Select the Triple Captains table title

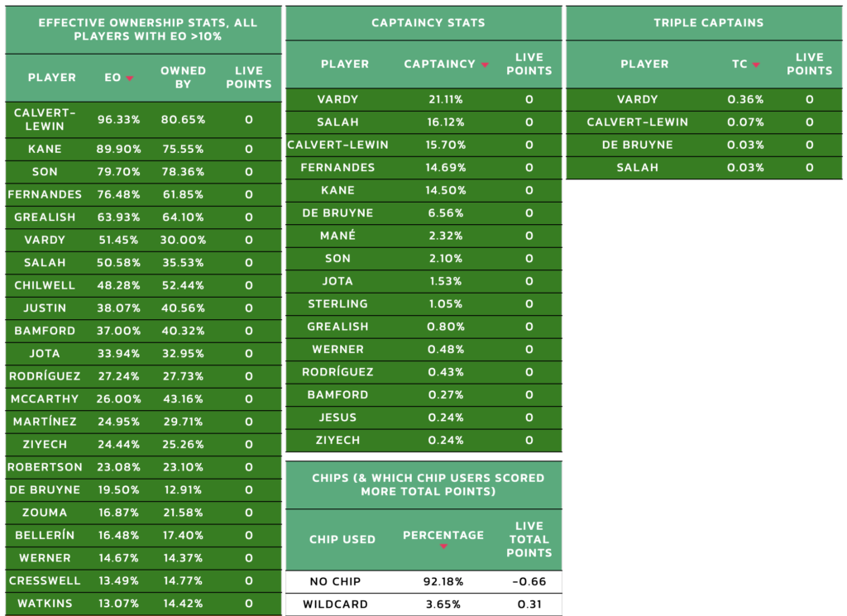point(708,22)
